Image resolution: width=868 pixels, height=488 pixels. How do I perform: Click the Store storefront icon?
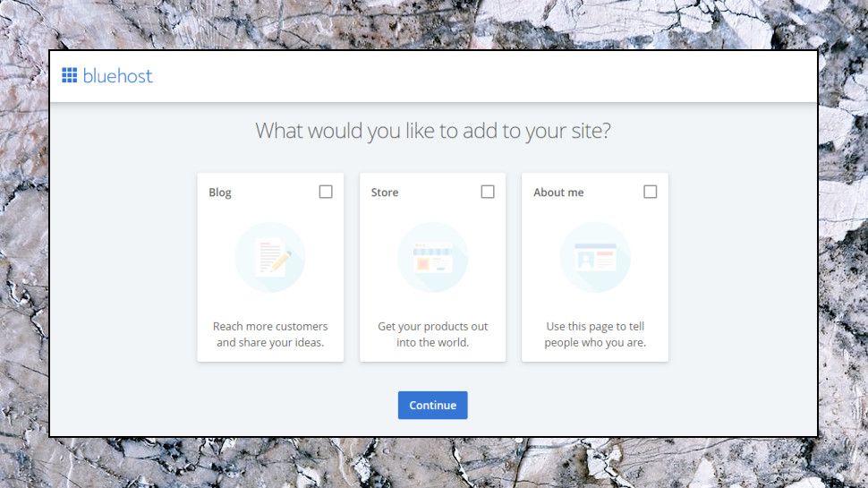coord(432,258)
